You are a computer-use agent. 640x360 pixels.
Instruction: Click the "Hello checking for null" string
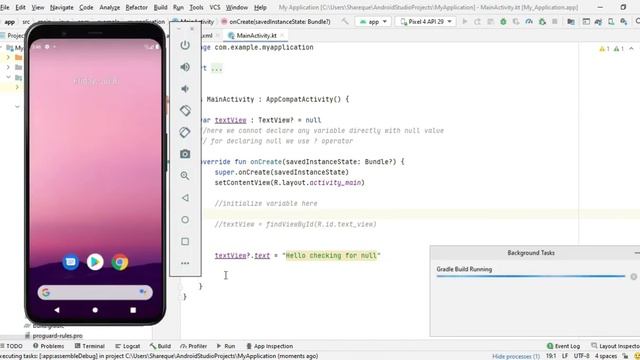331,256
